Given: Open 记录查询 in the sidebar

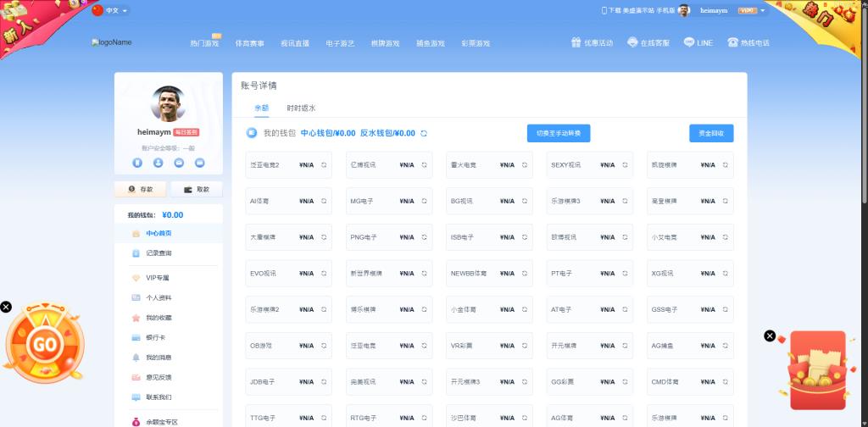Looking at the screenshot, I should (x=158, y=253).
